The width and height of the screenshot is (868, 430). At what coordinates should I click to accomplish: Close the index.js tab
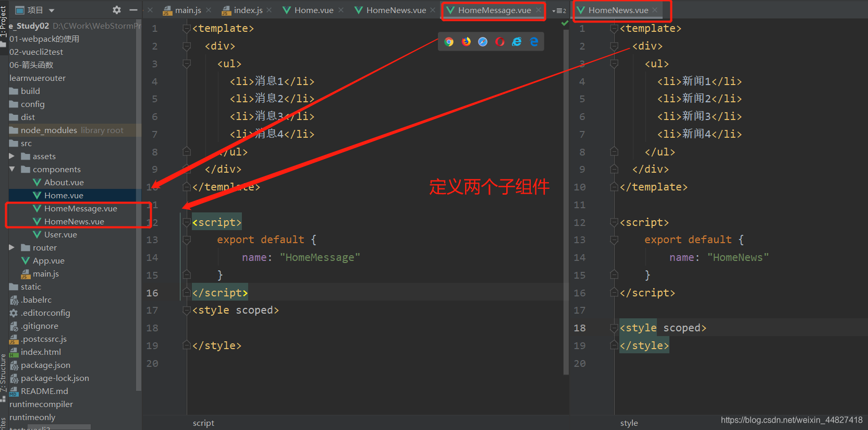269,10
